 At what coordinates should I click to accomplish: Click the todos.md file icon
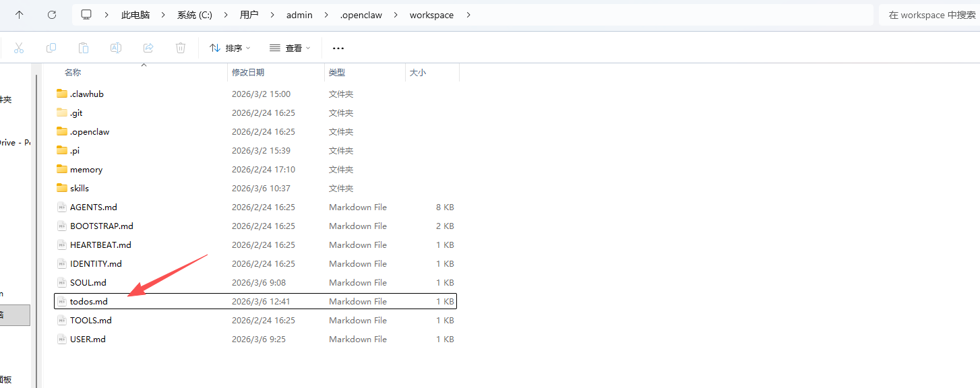(x=62, y=301)
